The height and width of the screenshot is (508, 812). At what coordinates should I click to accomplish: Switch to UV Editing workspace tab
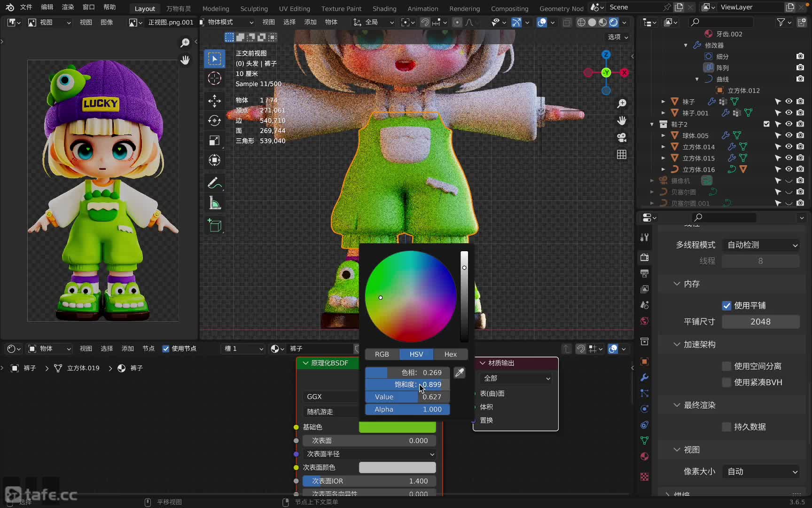tap(295, 8)
